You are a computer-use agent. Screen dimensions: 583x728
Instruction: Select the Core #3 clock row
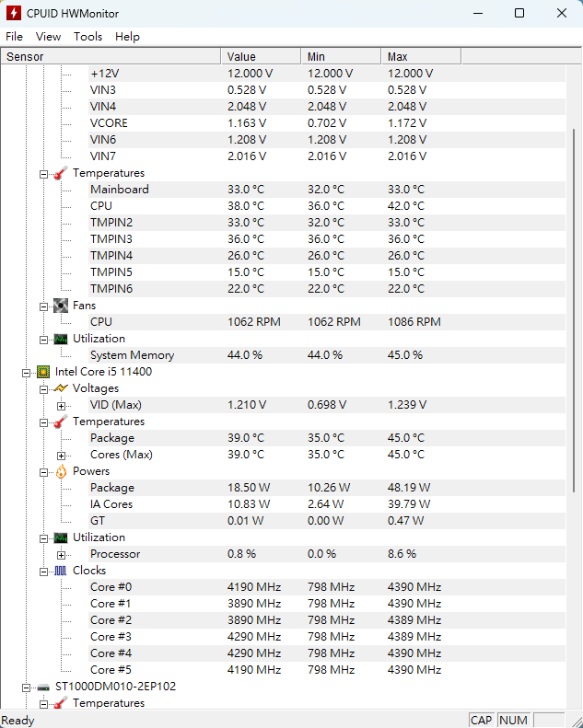click(x=327, y=637)
